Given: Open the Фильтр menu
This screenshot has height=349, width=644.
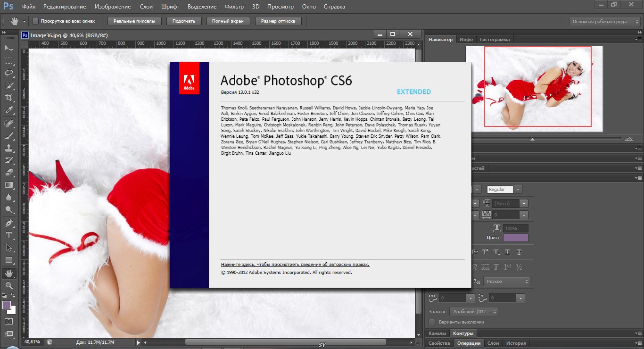Looking at the screenshot, I should [234, 7].
